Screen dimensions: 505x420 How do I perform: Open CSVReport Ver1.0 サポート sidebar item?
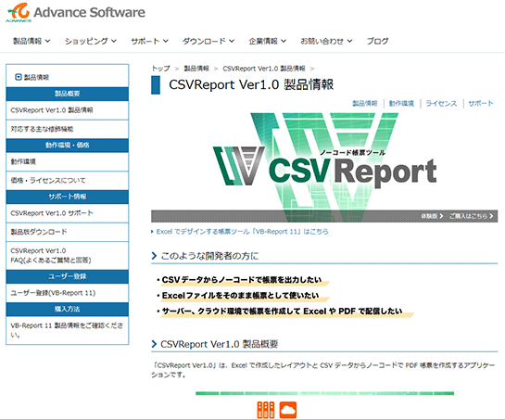tap(68, 213)
